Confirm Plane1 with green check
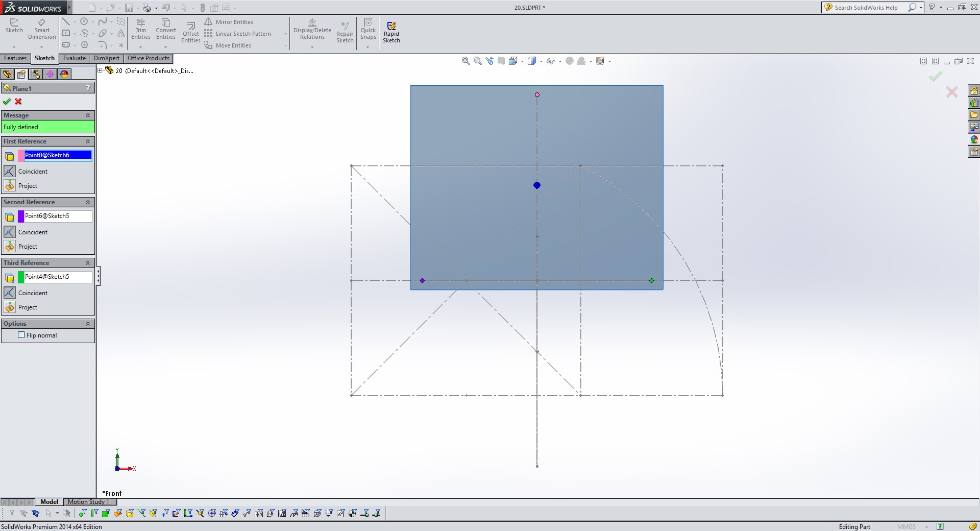Screen dimensions: 980x531 pyautogui.click(x=7, y=101)
